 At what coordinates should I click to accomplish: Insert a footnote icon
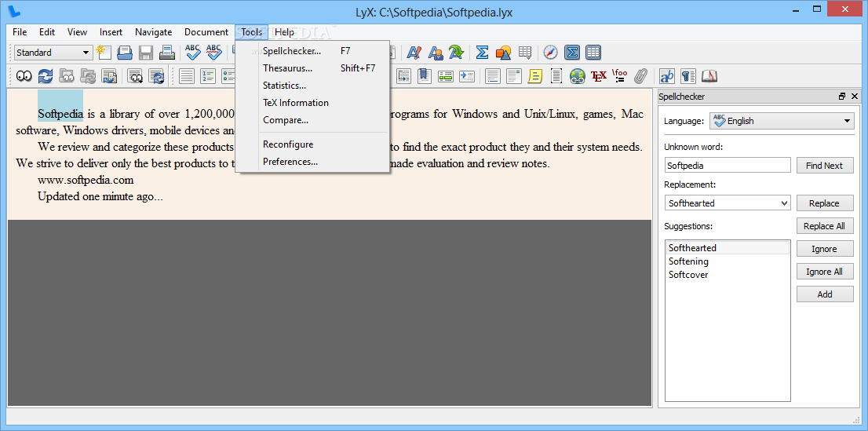tap(493, 76)
